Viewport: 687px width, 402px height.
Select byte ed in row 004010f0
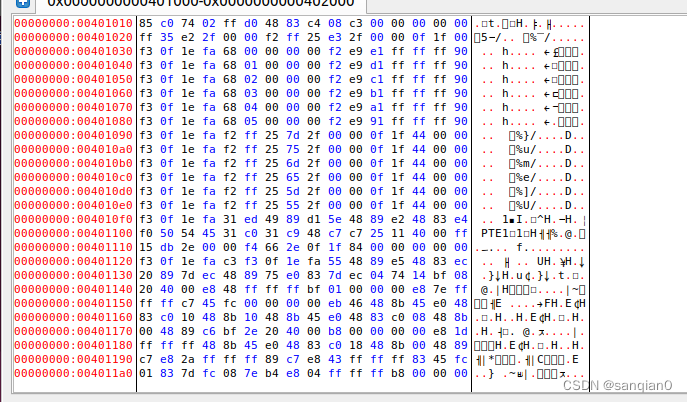click(251, 219)
